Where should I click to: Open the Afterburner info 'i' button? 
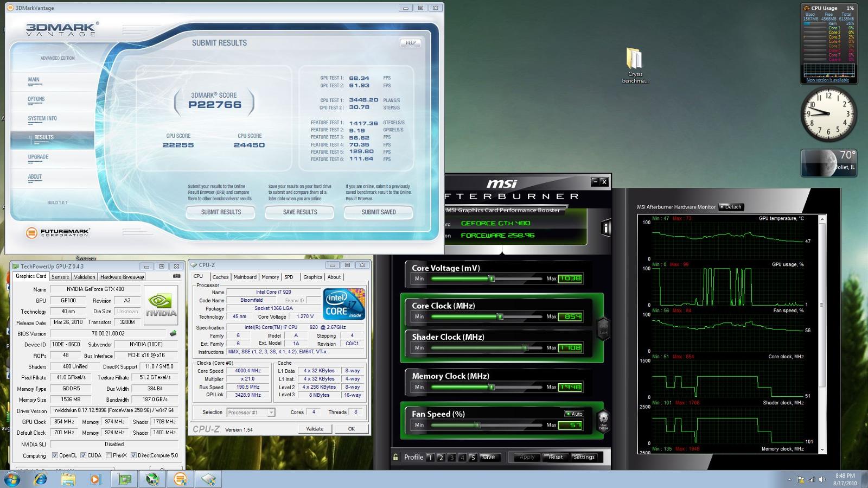point(606,228)
